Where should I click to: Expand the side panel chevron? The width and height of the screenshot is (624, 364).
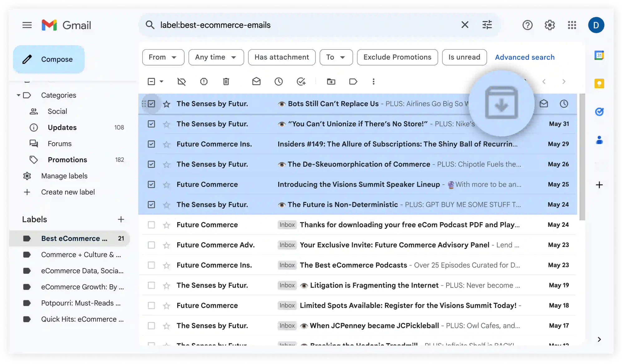pyautogui.click(x=599, y=339)
